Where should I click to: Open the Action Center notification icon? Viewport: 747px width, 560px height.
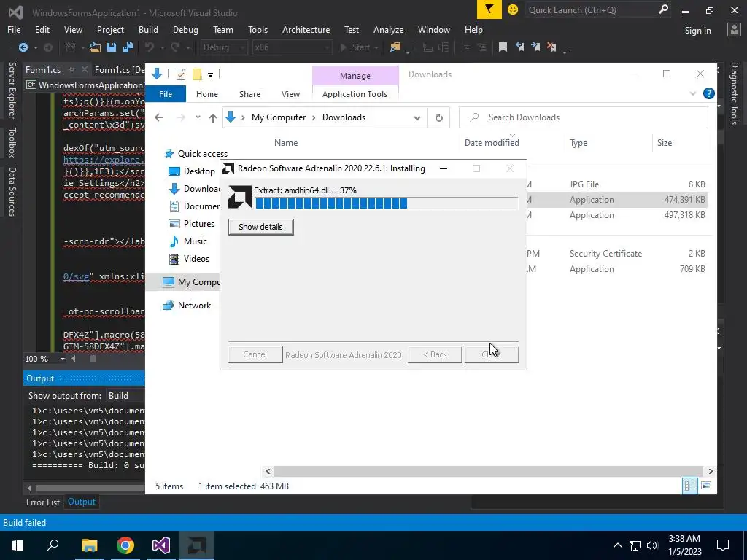pos(723,545)
